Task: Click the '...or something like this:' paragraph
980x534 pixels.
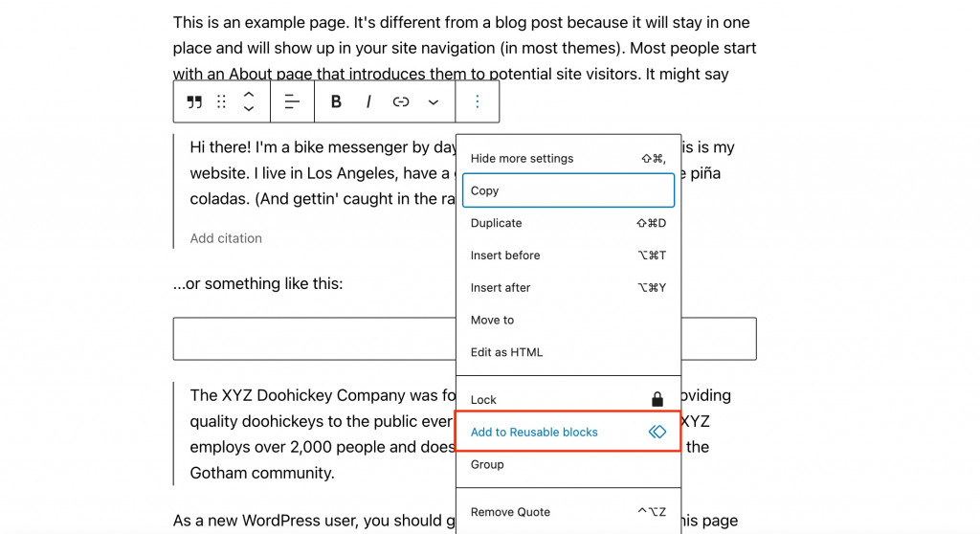Action: tap(257, 284)
